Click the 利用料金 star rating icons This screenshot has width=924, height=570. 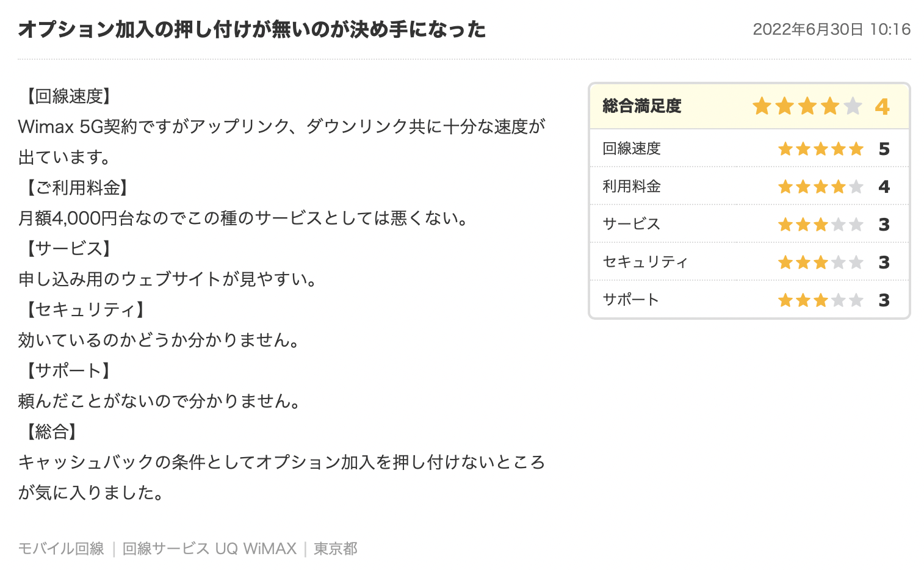click(x=821, y=187)
